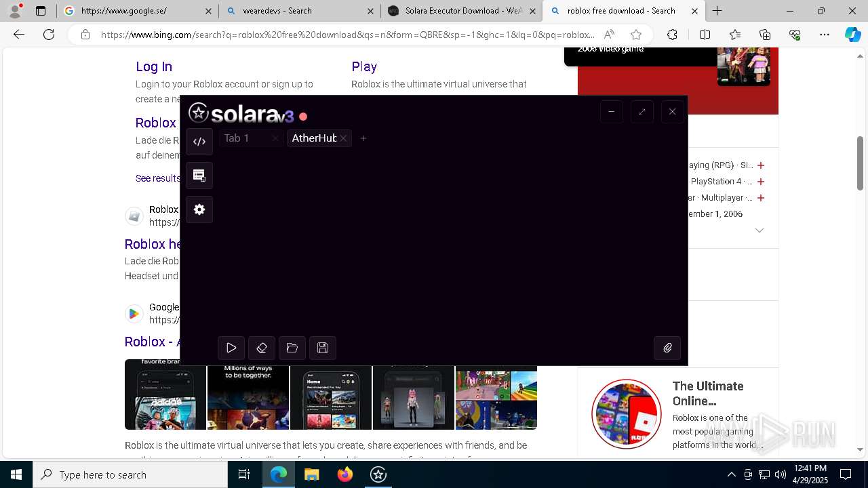868x488 pixels.
Task: Open the Edge profile avatar icon
Action: pos(15,11)
